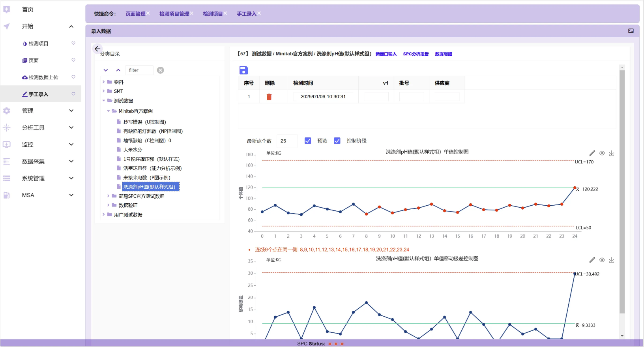Download the individual value control chart

coord(612,153)
